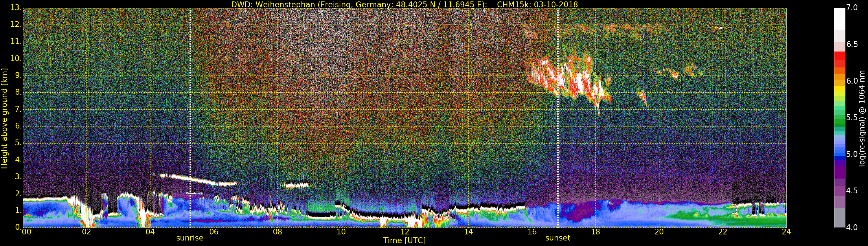The width and height of the screenshot is (868, 246).
Task: Click the height axis tick "12."
Action: click(x=16, y=25)
